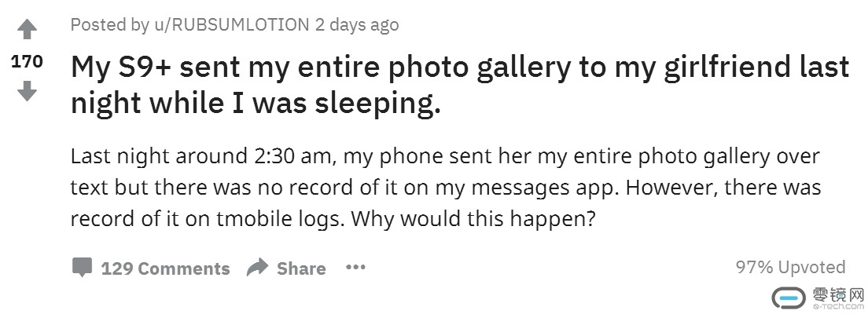Open the three-dot more options menu
Viewport: 868px width, 314px height.
pyautogui.click(x=355, y=268)
